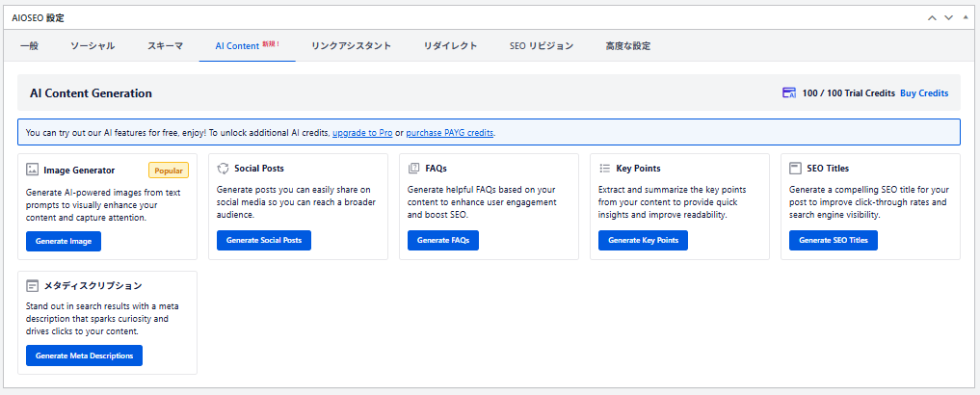Select the リンクアシスタント tab
This screenshot has width=980, height=395.
click(351, 46)
